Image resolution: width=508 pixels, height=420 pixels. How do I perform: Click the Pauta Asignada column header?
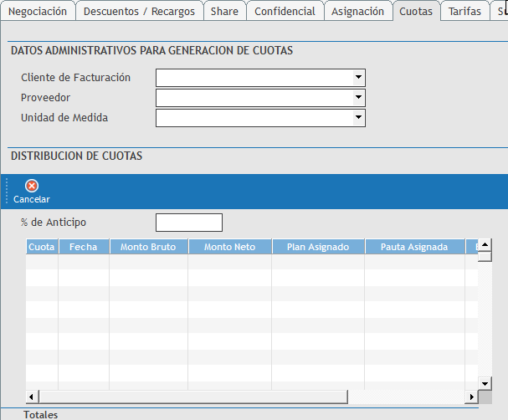click(414, 247)
